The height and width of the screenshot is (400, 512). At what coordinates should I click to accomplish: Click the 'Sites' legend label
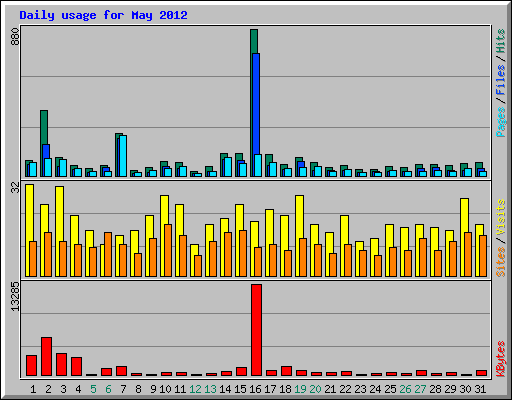tap(501, 262)
